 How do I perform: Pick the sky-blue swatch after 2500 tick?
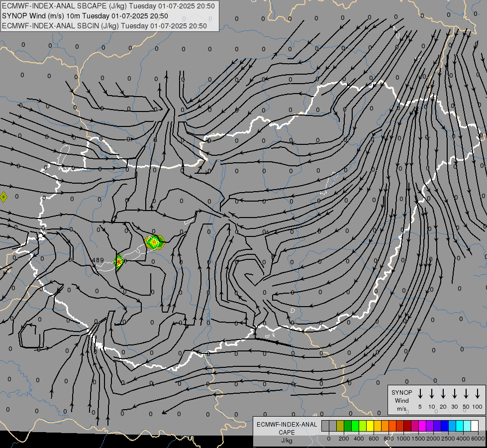(x=452, y=426)
